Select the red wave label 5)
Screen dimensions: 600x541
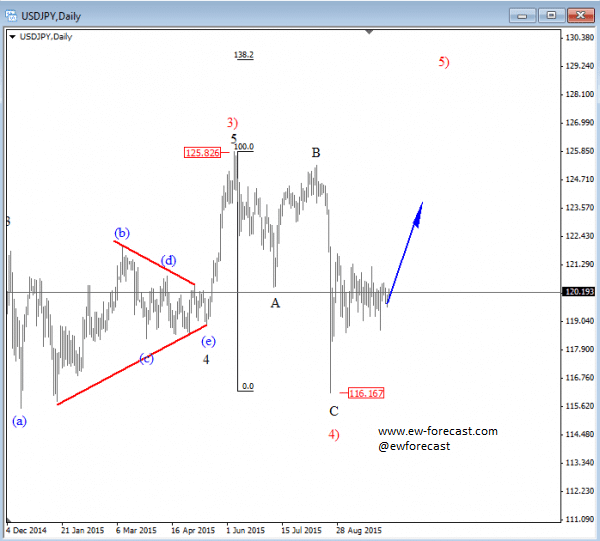point(444,62)
